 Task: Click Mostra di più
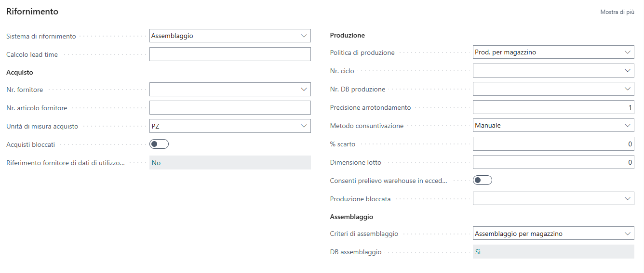coord(617,12)
